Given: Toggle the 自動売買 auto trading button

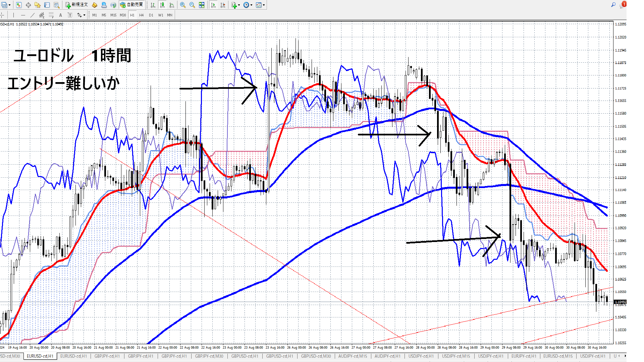Looking at the screenshot, I should [132, 5].
